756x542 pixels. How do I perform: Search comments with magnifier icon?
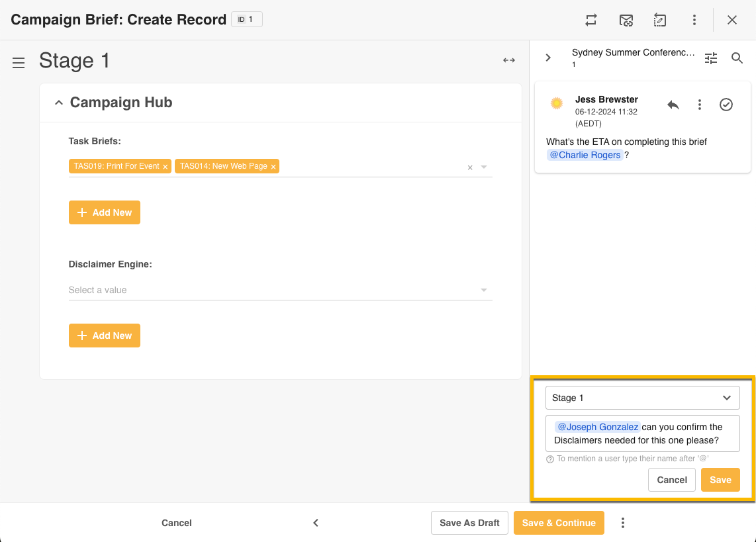pyautogui.click(x=737, y=58)
